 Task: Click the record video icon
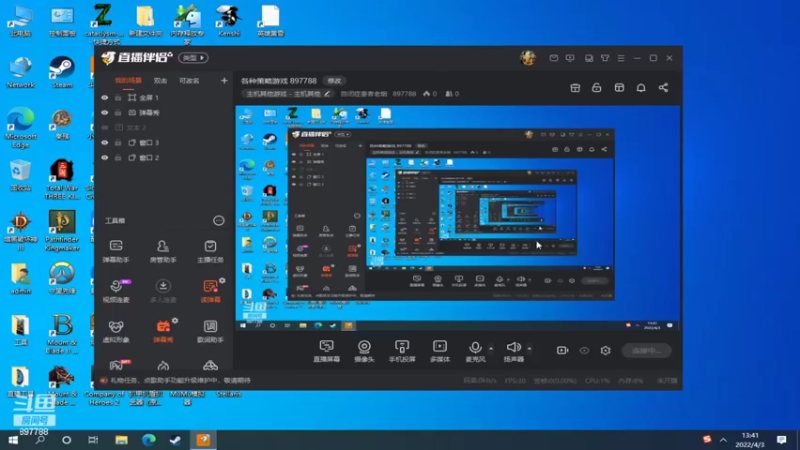562,351
